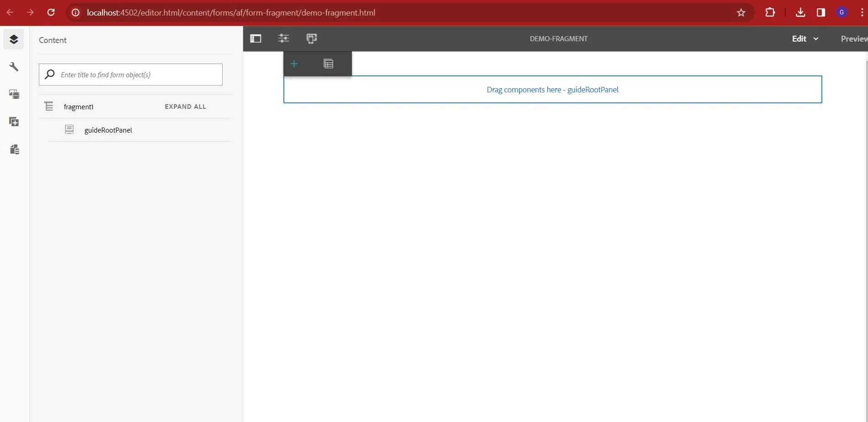Go forward in browser history
This screenshot has height=422, width=868.
(31, 12)
